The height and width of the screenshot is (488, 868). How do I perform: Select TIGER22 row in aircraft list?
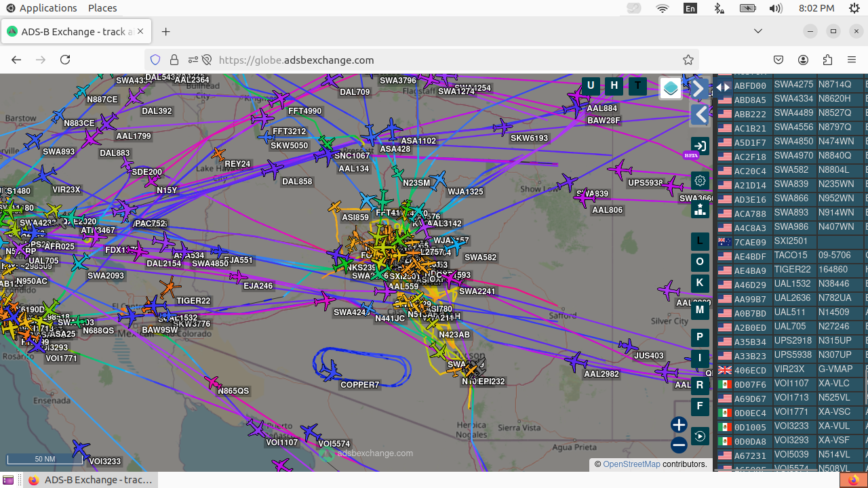pos(791,270)
